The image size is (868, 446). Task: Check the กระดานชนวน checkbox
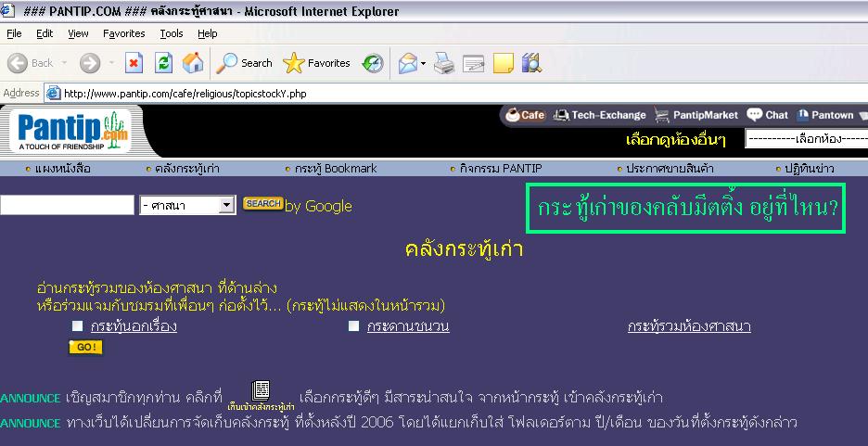tap(353, 326)
